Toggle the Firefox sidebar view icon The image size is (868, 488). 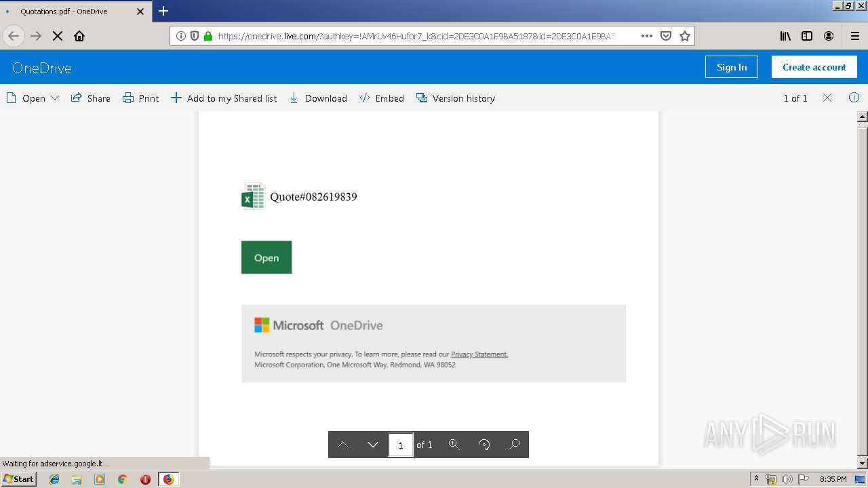[x=807, y=36]
